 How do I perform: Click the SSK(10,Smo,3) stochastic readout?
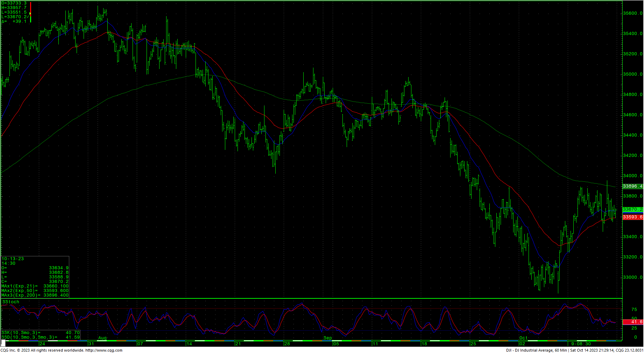click(x=40, y=333)
